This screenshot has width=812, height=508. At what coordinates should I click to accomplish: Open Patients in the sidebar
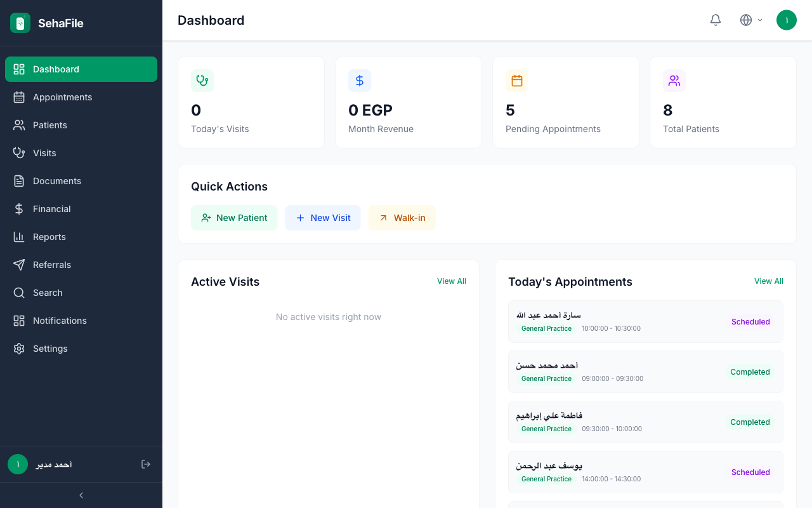click(x=81, y=125)
